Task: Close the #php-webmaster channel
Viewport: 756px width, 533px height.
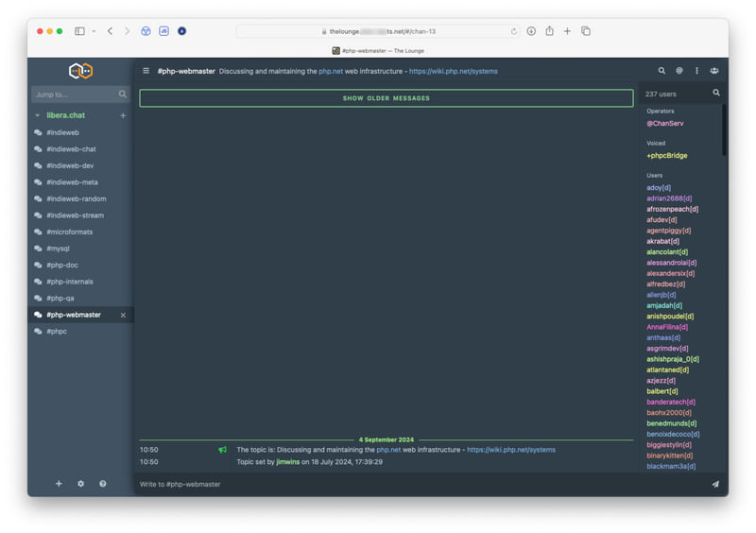Action: 123,315
